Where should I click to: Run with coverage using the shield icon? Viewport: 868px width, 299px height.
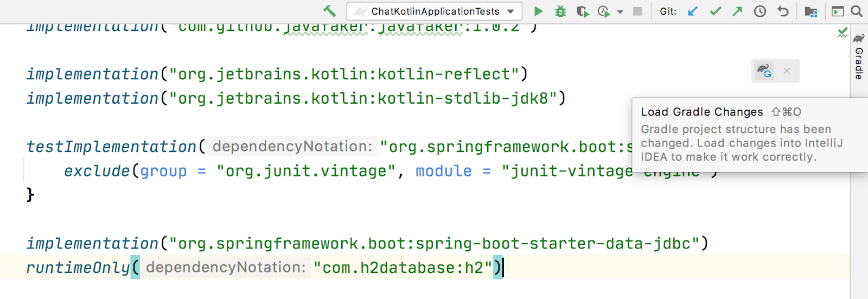pyautogui.click(x=583, y=11)
